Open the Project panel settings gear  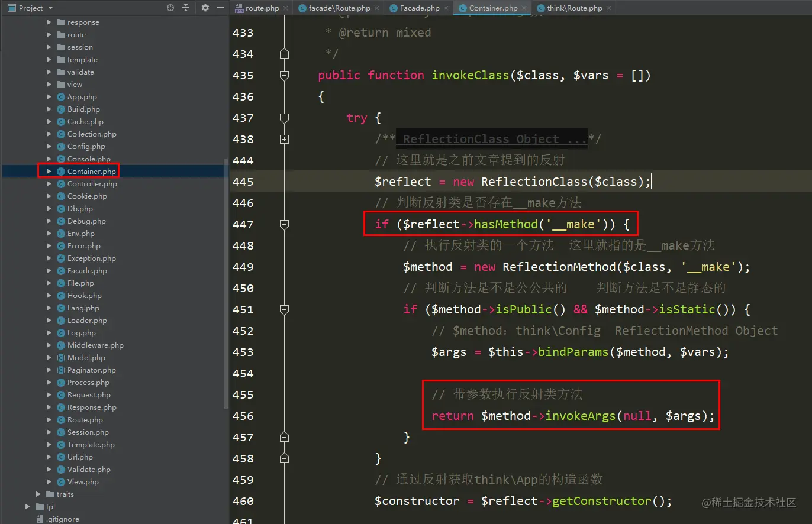click(205, 8)
